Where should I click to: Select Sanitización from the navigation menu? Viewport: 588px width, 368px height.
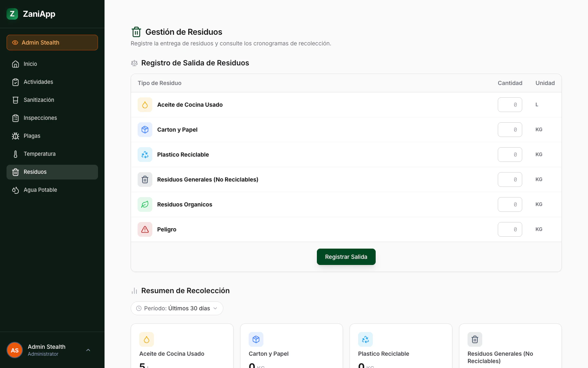click(x=39, y=100)
